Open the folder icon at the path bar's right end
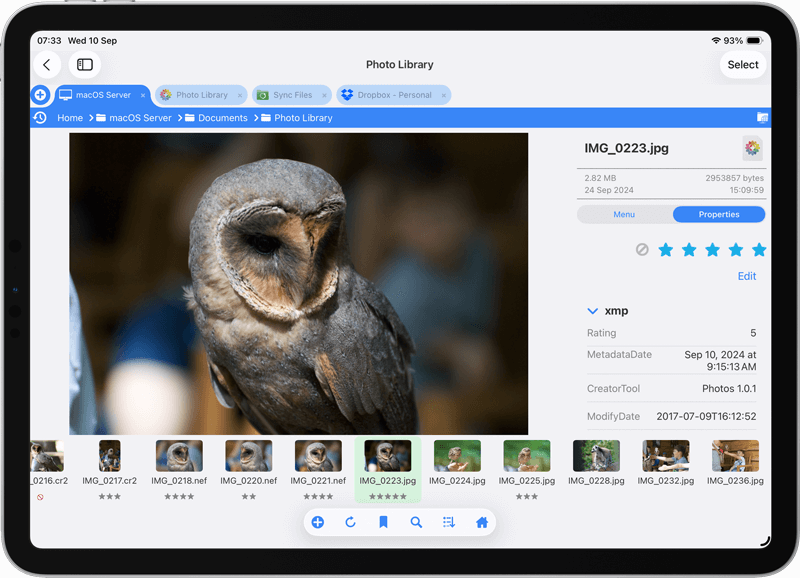This screenshot has height=578, width=800. [762, 118]
